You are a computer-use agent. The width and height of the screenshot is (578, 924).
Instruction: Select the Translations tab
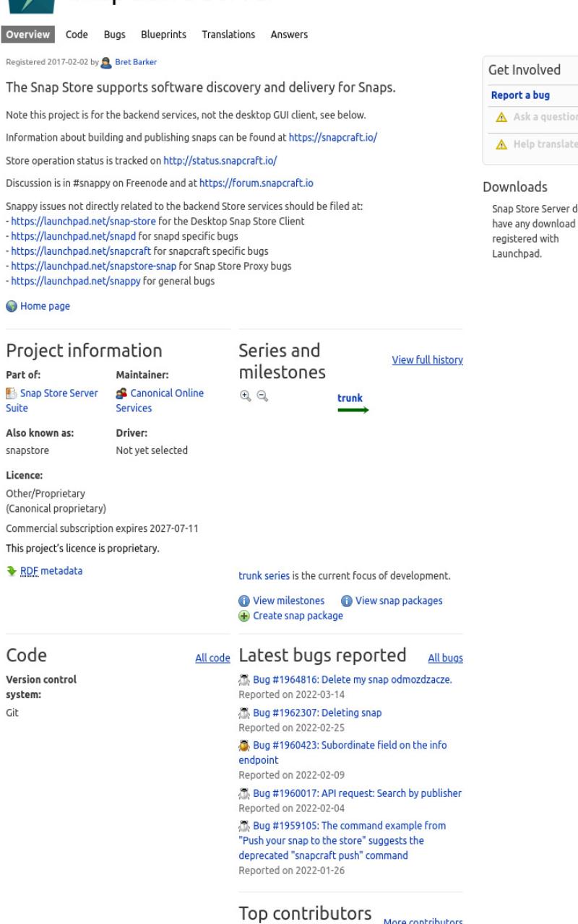pos(228,34)
